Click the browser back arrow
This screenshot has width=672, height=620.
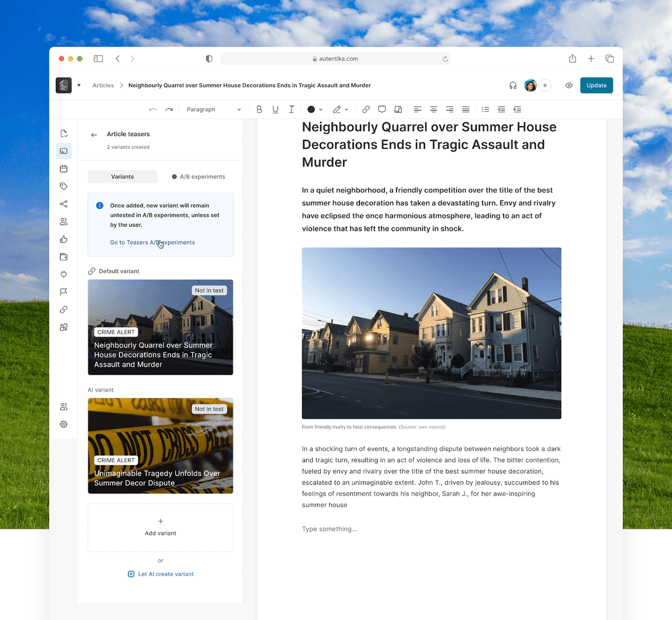point(118,58)
